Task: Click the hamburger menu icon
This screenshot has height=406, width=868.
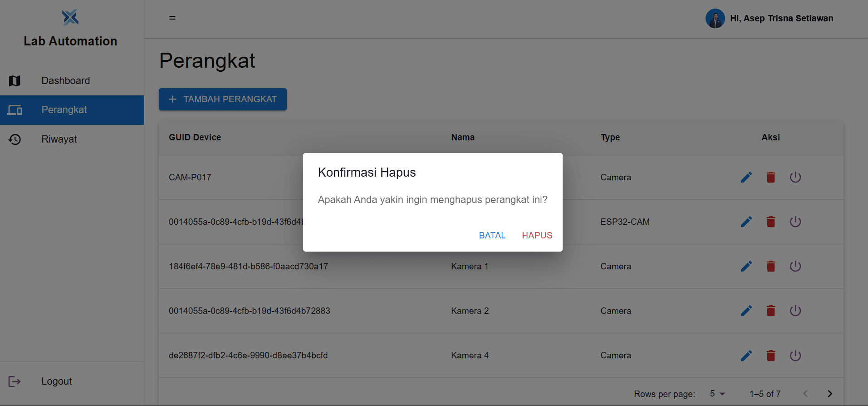Action: (x=172, y=18)
